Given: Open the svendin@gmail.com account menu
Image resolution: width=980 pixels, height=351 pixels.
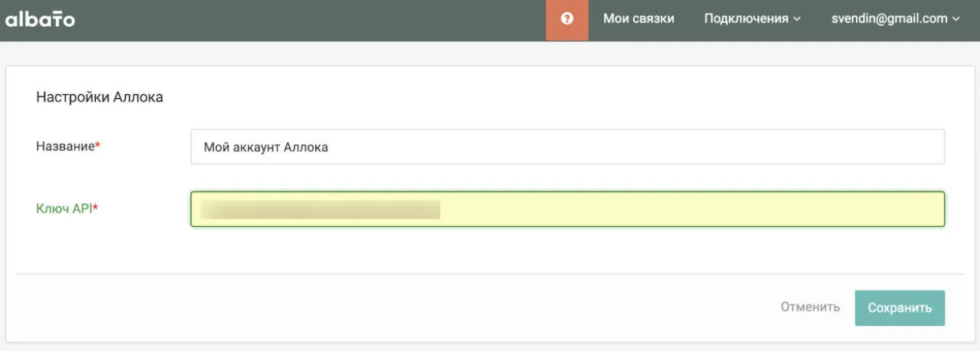Looking at the screenshot, I should (x=895, y=19).
